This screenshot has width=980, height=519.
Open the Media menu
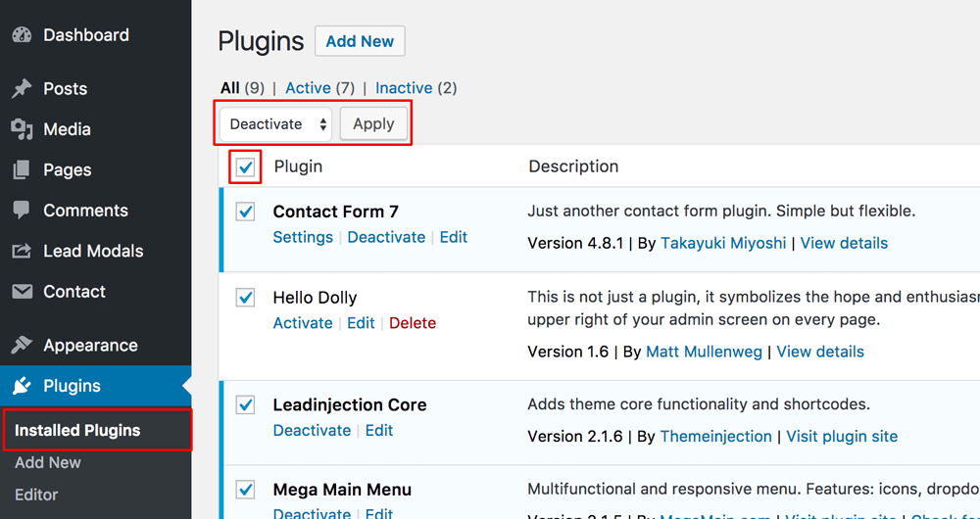point(67,129)
